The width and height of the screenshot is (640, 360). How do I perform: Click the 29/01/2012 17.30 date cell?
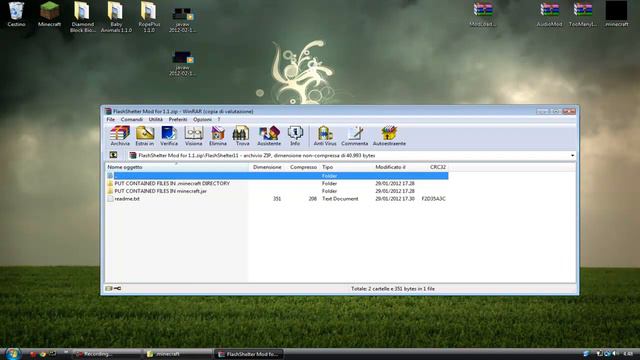point(395,199)
